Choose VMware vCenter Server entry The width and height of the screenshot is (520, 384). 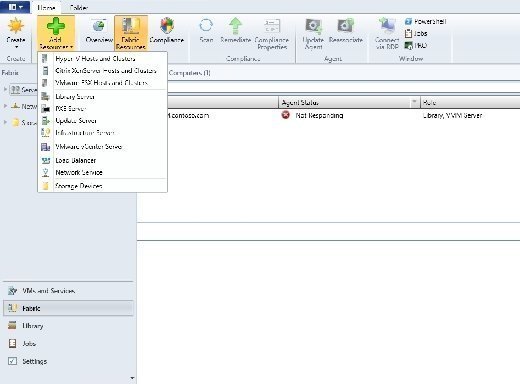[103, 147]
